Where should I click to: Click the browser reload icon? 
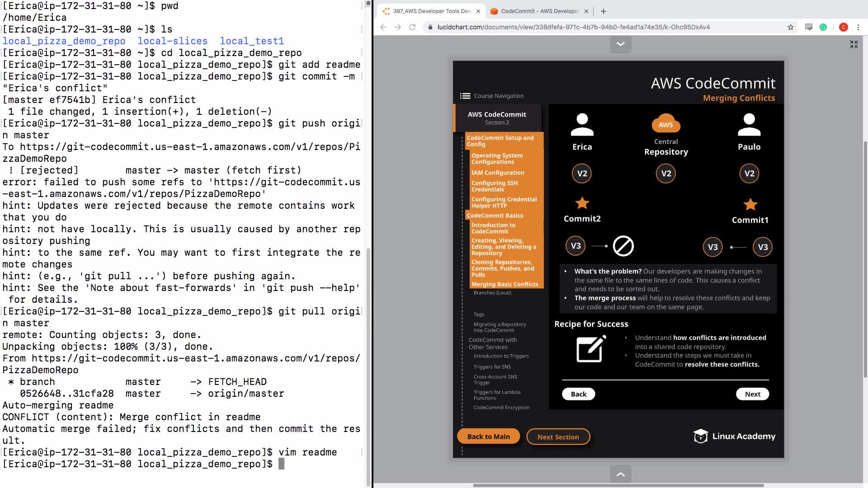pyautogui.click(x=412, y=27)
